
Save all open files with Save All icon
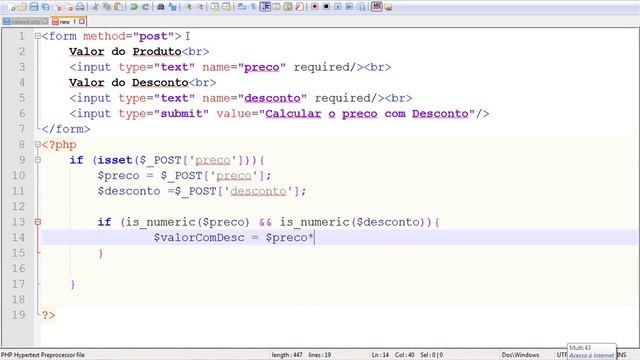click(46, 7)
